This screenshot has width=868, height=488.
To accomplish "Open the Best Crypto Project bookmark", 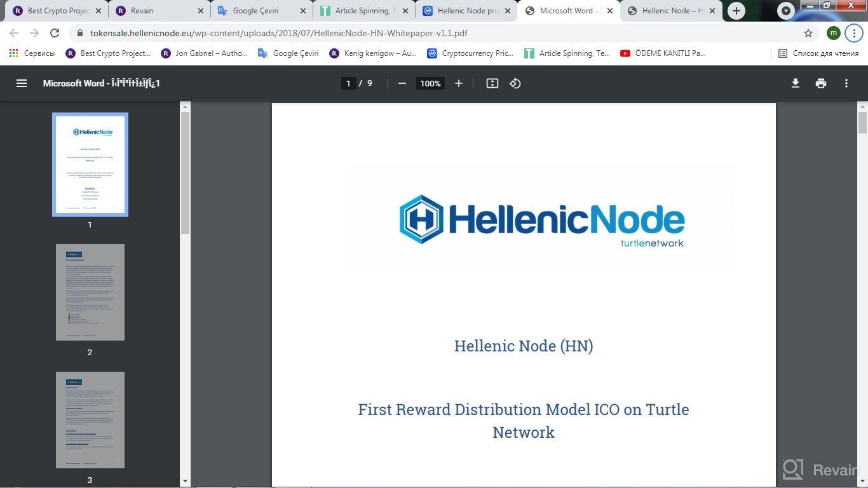I will tap(109, 53).
